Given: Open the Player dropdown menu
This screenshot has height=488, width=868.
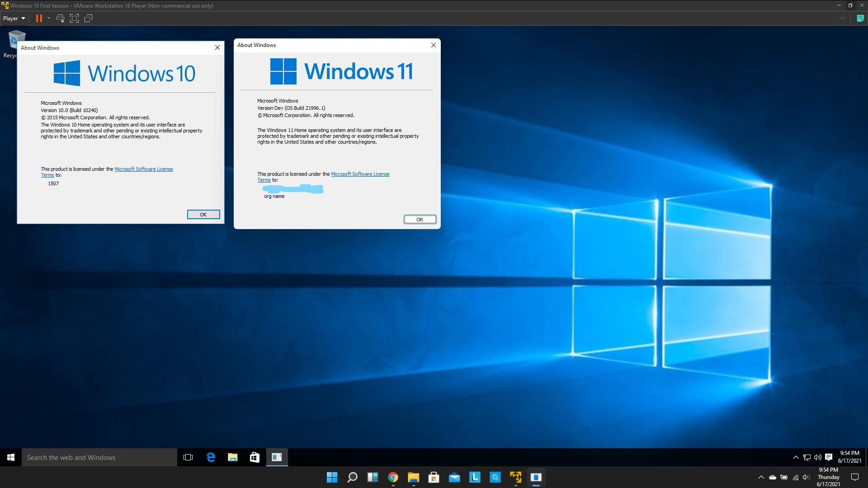Looking at the screenshot, I should pyautogui.click(x=14, y=19).
